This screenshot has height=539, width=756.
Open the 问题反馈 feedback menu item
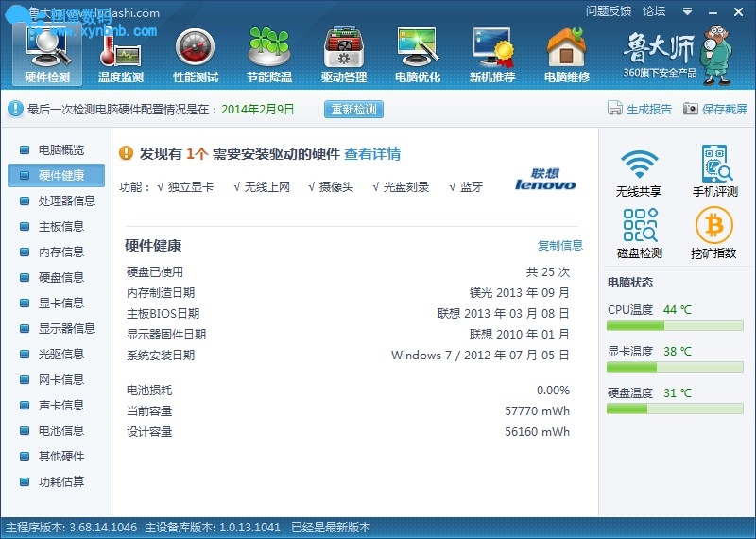tap(609, 11)
